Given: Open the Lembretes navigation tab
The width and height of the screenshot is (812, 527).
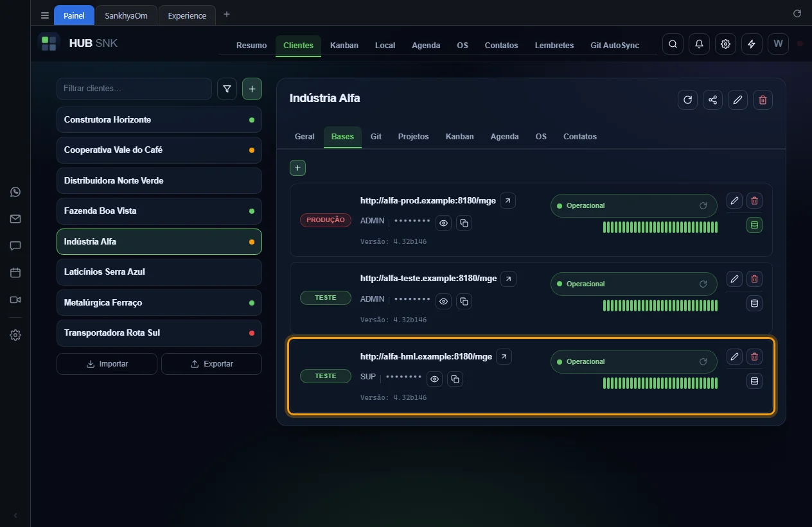Looking at the screenshot, I should (554, 46).
